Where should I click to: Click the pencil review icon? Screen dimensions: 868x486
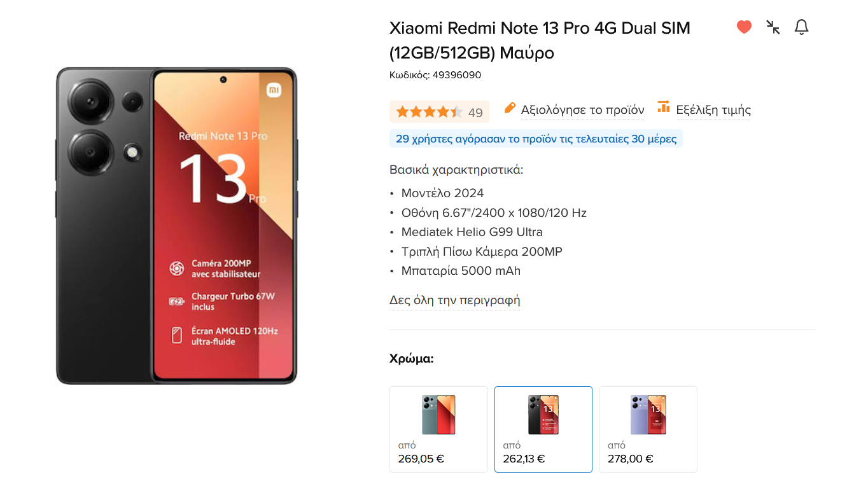[x=510, y=108]
